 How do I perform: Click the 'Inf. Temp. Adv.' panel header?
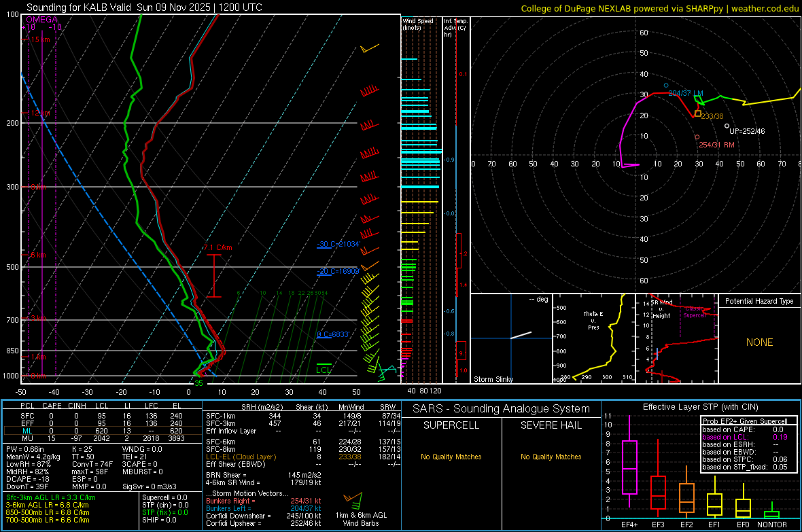click(455, 28)
